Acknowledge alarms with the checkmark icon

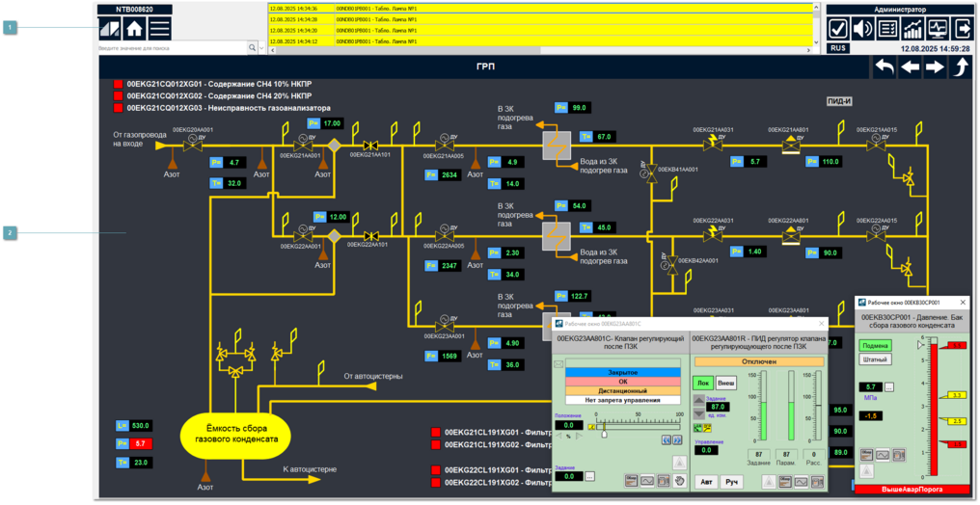838,28
